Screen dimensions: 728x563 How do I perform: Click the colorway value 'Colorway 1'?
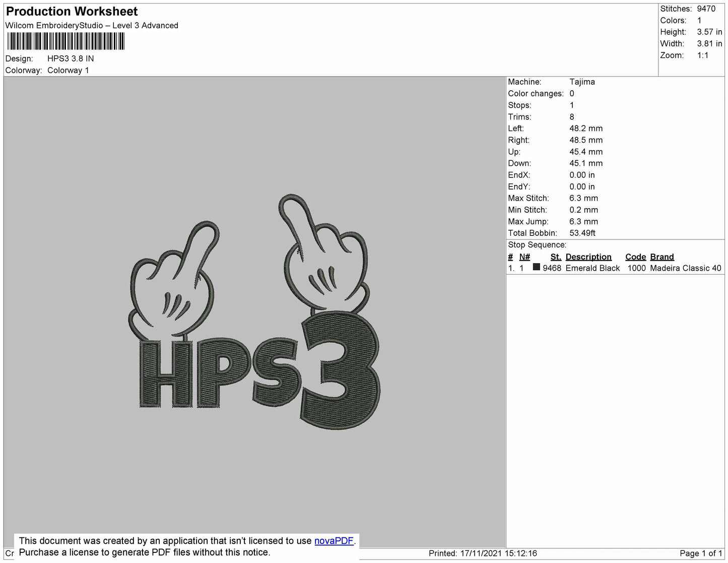pyautogui.click(x=68, y=71)
